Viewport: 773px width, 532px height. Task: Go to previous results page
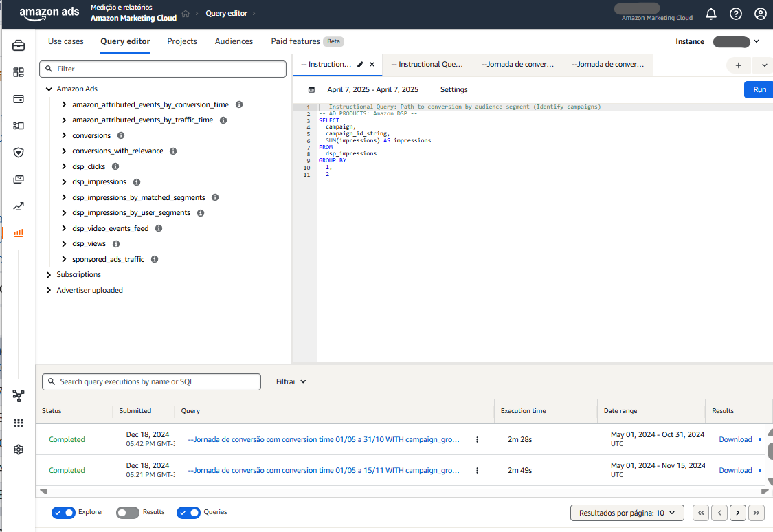[719, 513]
